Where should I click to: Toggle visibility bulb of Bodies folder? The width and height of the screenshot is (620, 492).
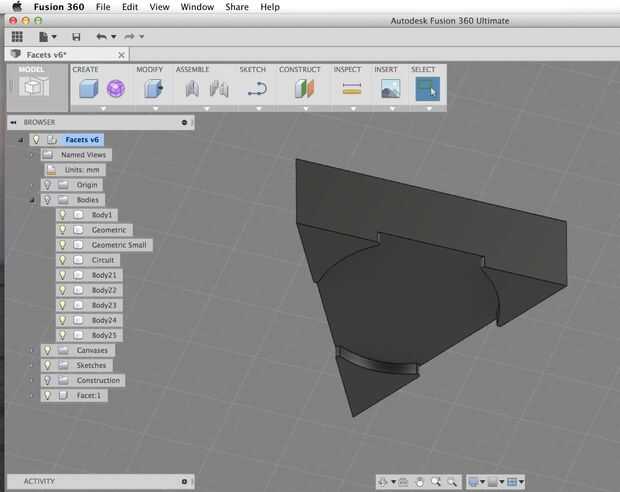[x=47, y=200]
